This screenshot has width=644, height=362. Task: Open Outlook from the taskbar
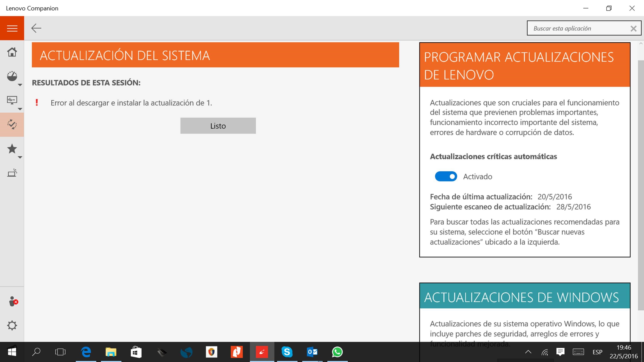[312, 352]
